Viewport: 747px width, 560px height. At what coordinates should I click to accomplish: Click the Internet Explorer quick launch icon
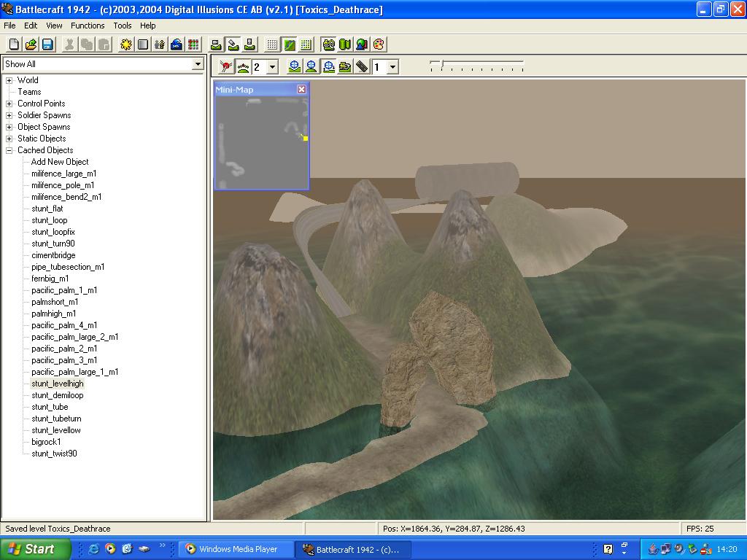(94, 548)
